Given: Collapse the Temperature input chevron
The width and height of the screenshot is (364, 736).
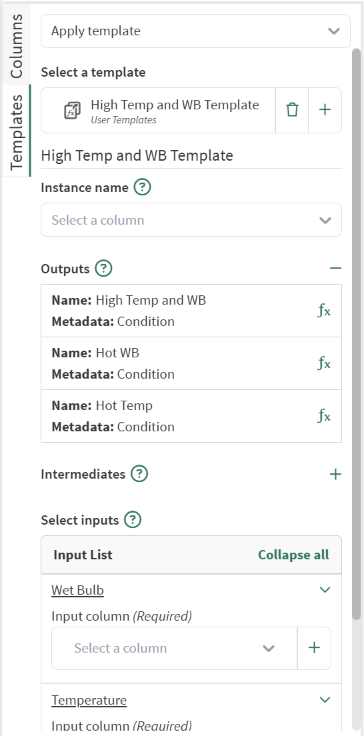Looking at the screenshot, I should coord(325,700).
